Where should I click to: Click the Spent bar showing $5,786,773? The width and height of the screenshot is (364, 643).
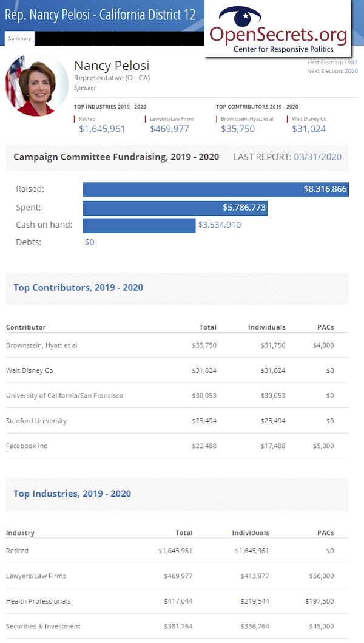coord(175,208)
